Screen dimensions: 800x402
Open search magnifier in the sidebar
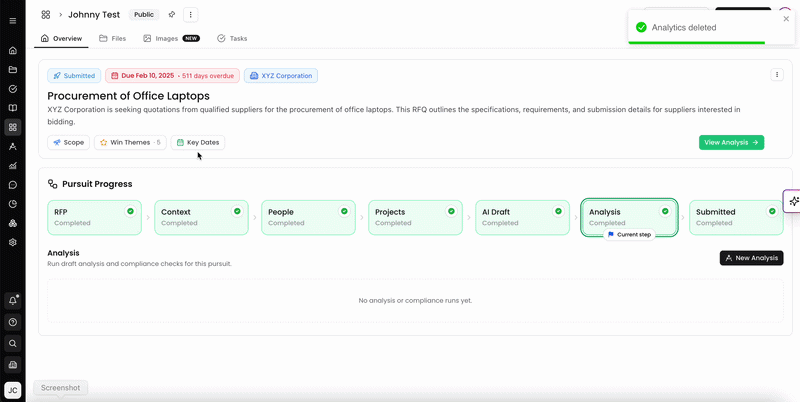click(13, 343)
